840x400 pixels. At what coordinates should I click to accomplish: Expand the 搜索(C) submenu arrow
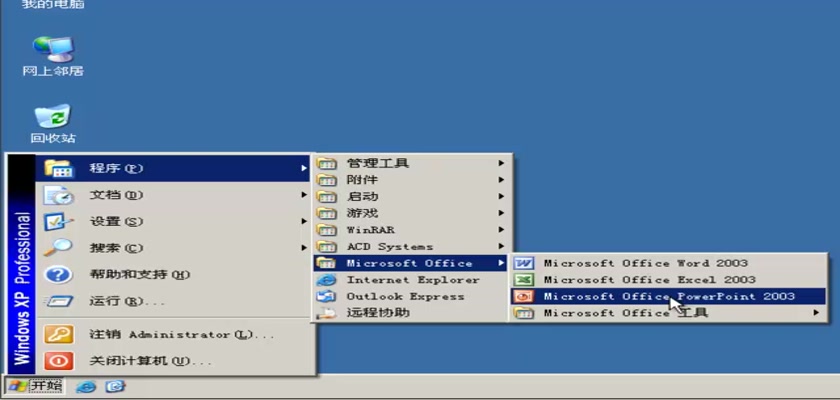point(304,247)
